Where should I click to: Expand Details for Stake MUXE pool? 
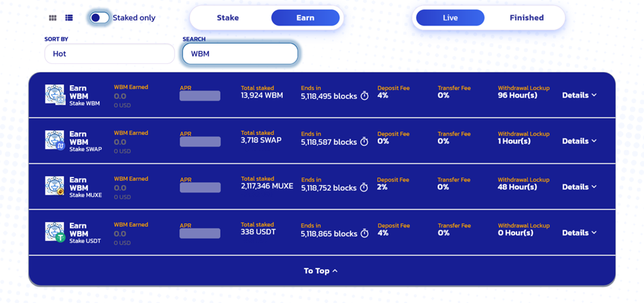pos(579,187)
